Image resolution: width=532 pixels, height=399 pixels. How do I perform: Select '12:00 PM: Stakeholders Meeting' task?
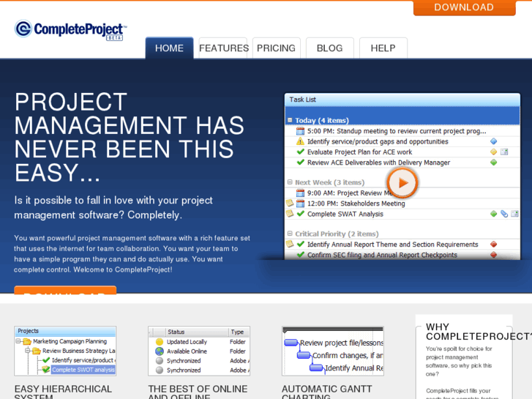356,204
